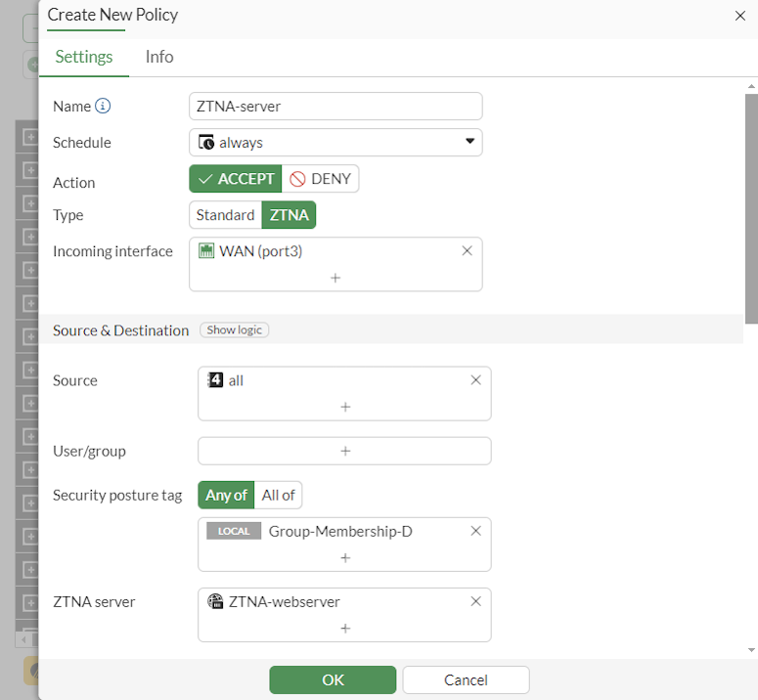Select ACCEPT action
This screenshot has width=758, height=700.
pyautogui.click(x=236, y=179)
